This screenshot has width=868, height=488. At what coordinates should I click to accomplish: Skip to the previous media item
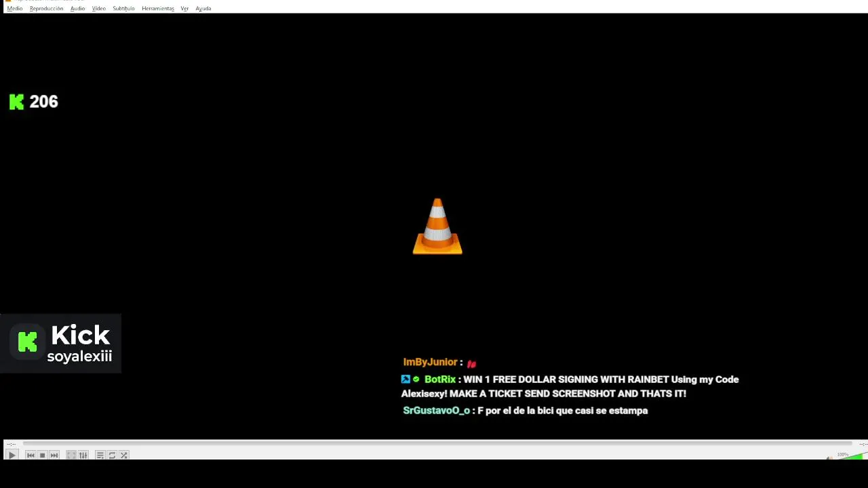click(x=31, y=455)
